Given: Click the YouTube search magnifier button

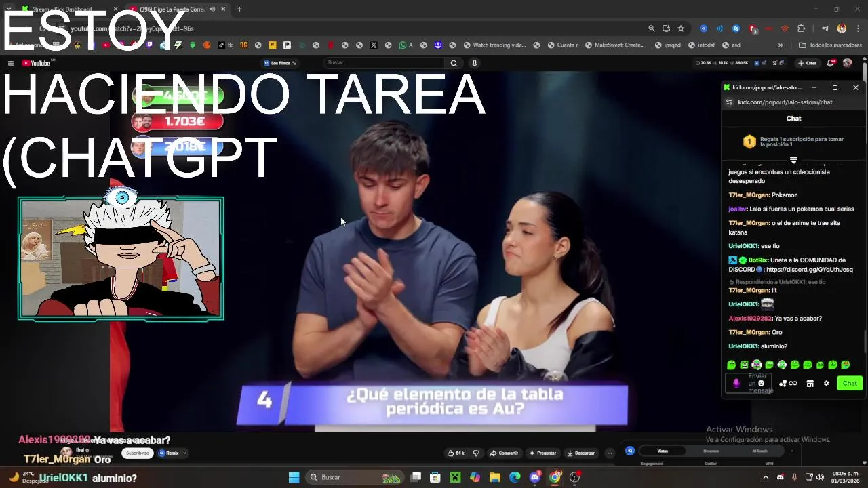Looking at the screenshot, I should 454,63.
